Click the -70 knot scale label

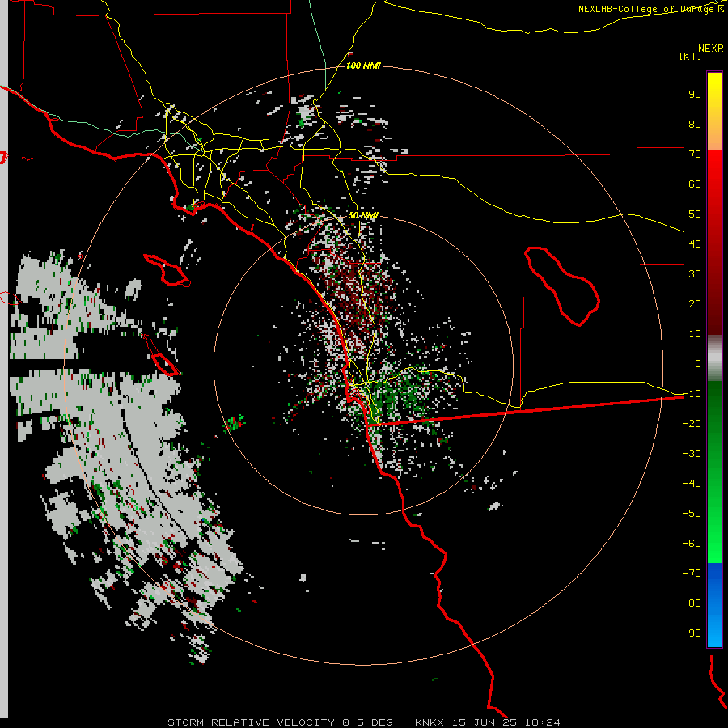click(x=692, y=573)
